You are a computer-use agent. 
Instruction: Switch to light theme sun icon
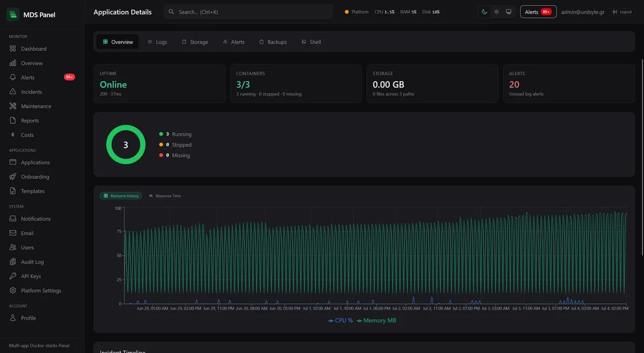tap(496, 12)
